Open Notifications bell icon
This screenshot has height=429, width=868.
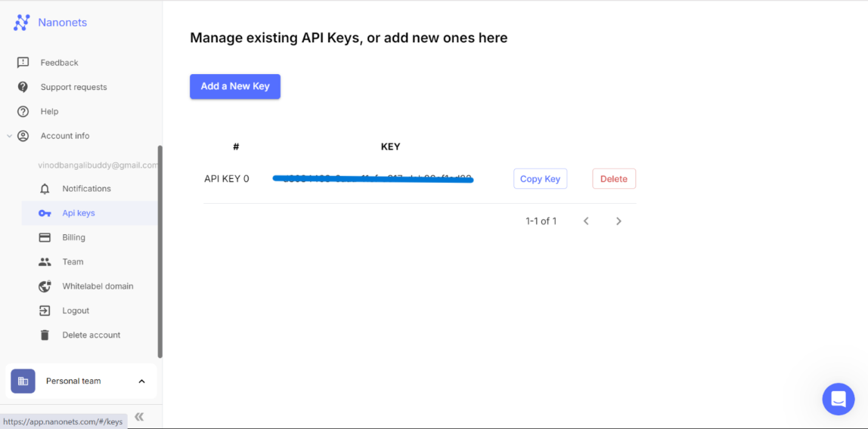coord(45,189)
